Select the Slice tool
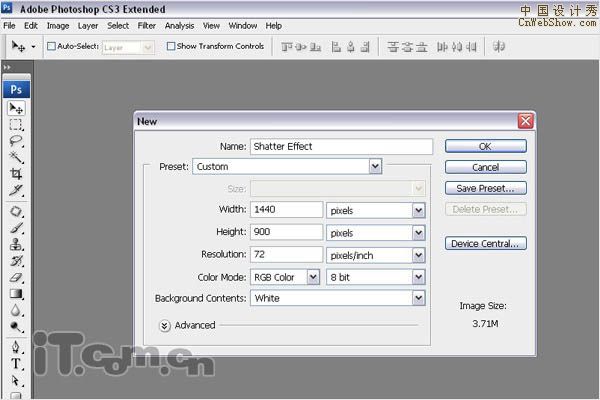This screenshot has height=400, width=600. pyautogui.click(x=16, y=190)
